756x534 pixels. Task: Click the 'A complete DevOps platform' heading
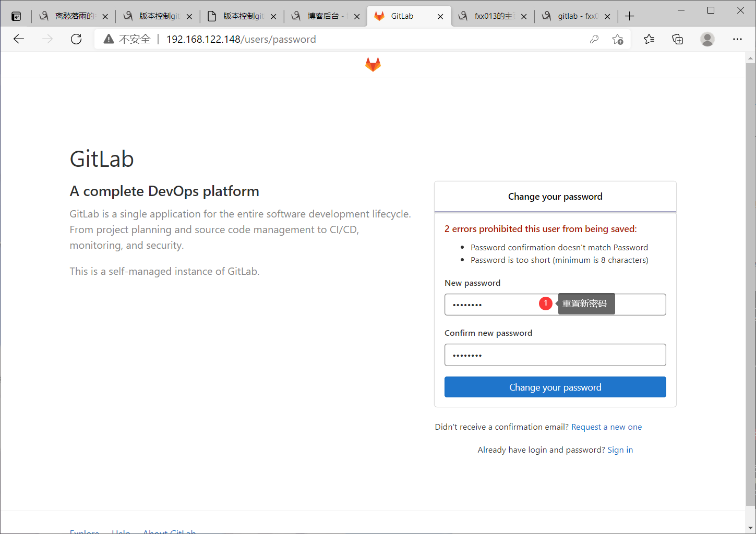click(x=164, y=191)
